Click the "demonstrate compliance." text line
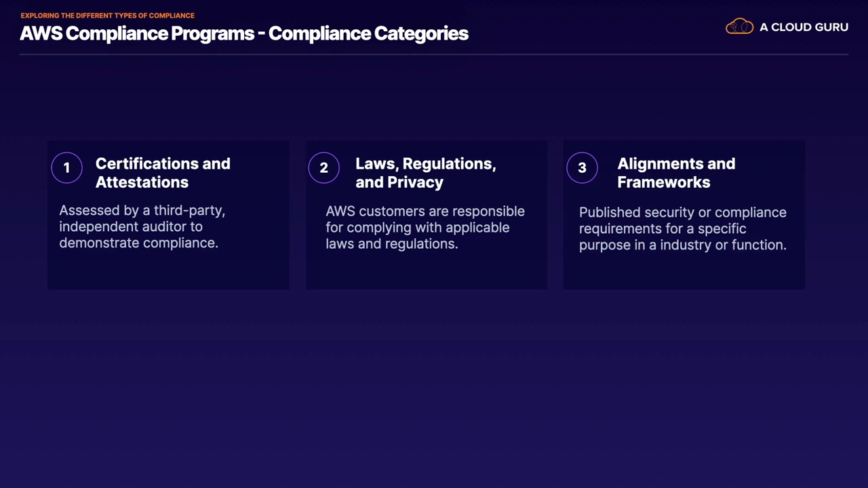Screen dimensions: 868x488 tap(138, 243)
